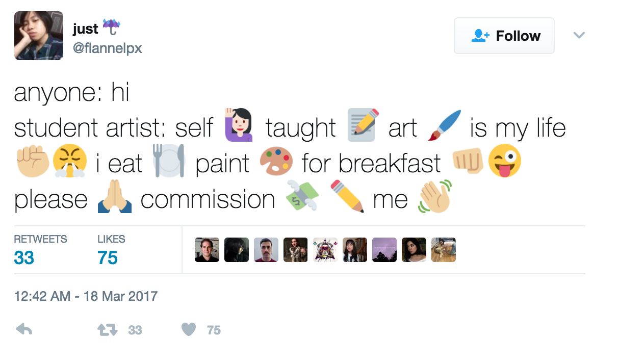The width and height of the screenshot is (619, 364).
Task: Click the Follow button
Action: (504, 36)
